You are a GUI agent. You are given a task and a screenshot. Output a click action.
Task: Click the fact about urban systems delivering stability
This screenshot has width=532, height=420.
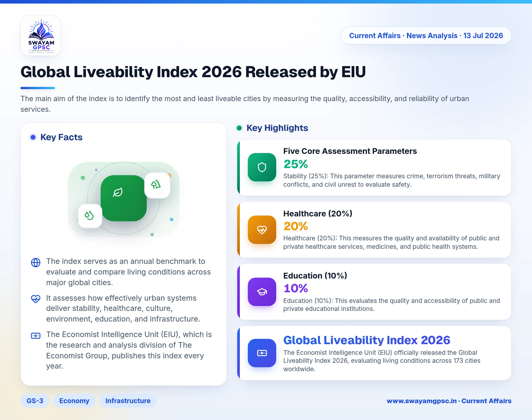pos(123,308)
